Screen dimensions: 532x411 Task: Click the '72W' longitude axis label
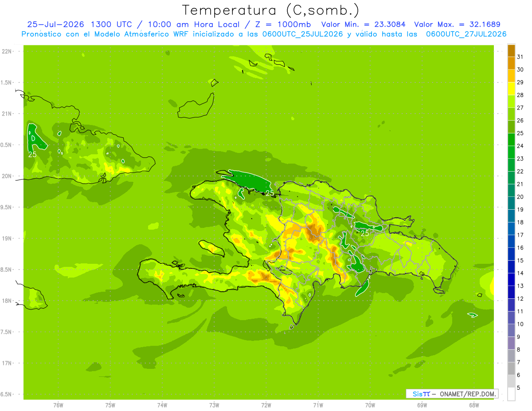coord(266,406)
